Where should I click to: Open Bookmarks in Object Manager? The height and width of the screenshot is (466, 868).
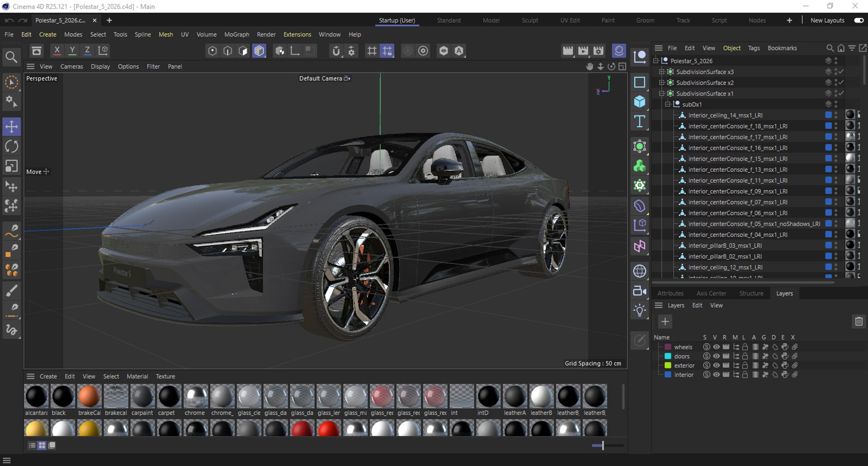(782, 48)
